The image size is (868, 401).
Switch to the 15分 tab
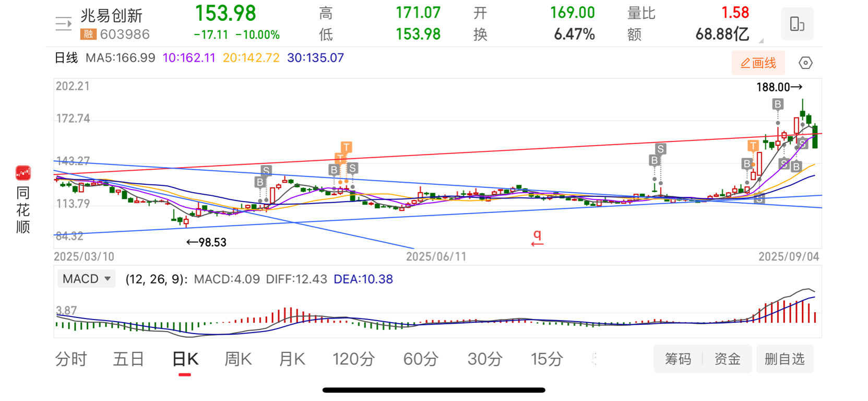pos(547,359)
